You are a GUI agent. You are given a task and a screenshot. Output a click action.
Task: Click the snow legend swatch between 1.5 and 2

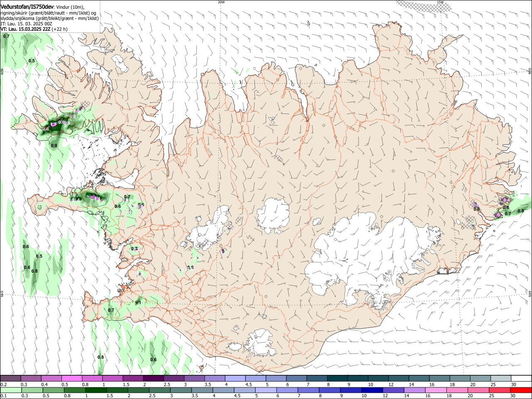[133, 378]
